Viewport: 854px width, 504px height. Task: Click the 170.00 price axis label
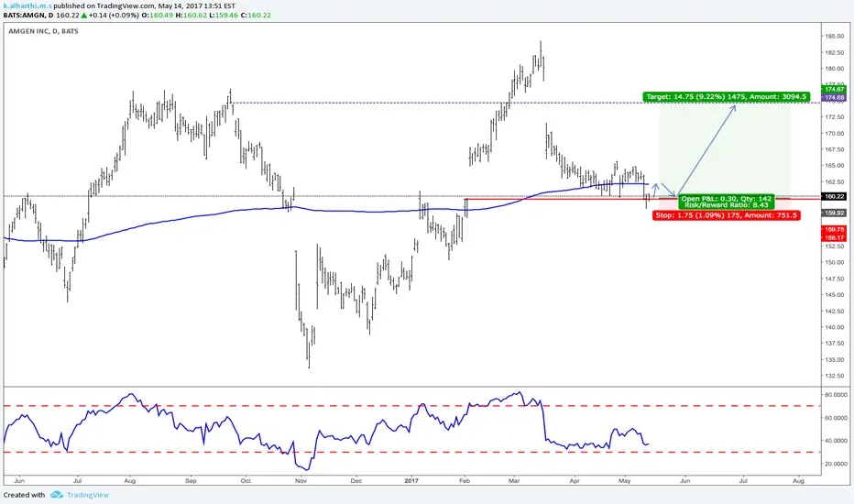point(835,133)
